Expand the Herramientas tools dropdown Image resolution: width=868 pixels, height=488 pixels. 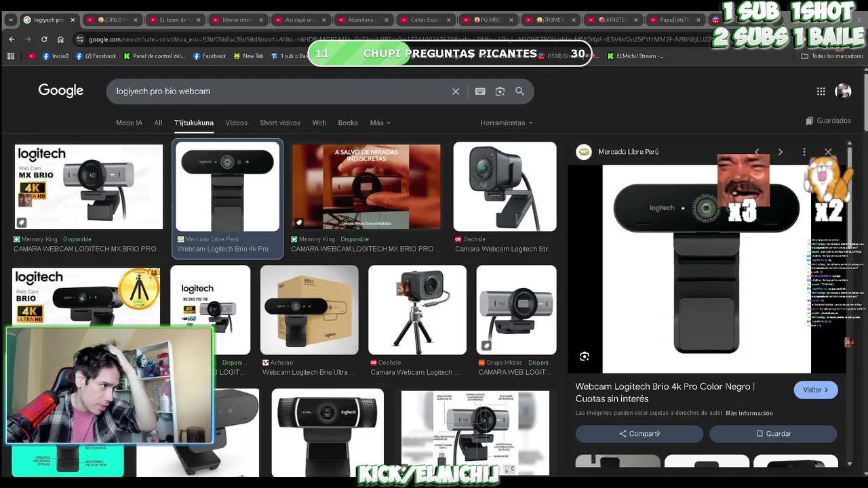coord(507,123)
